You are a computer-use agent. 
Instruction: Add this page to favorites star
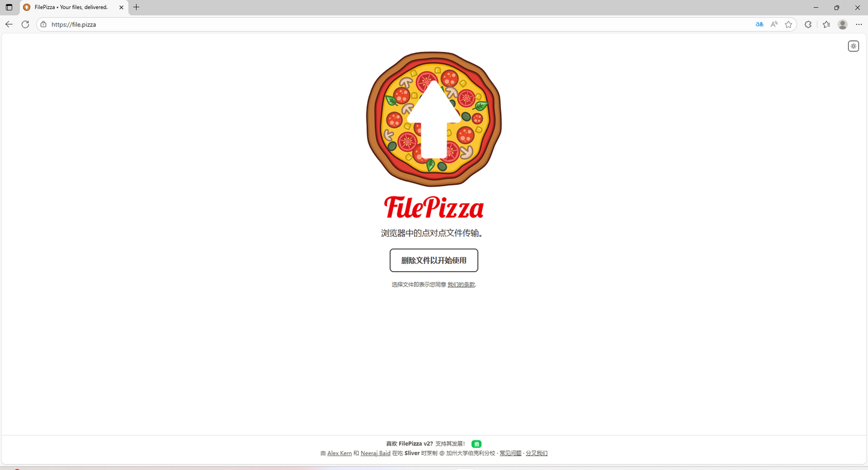coord(788,25)
